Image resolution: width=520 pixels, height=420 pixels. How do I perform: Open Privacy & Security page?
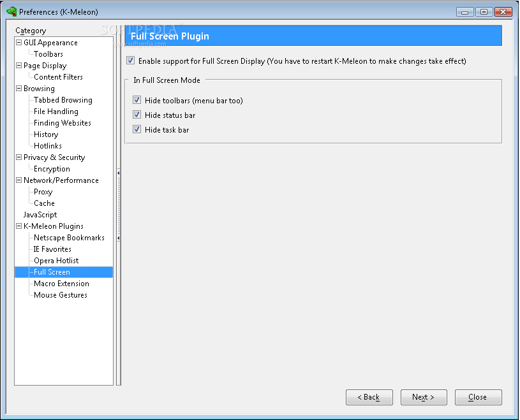(x=54, y=157)
